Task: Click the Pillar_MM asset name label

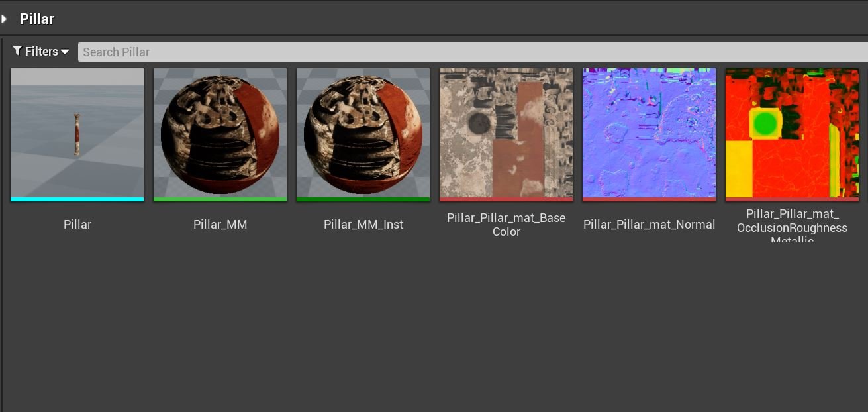Action: [220, 224]
